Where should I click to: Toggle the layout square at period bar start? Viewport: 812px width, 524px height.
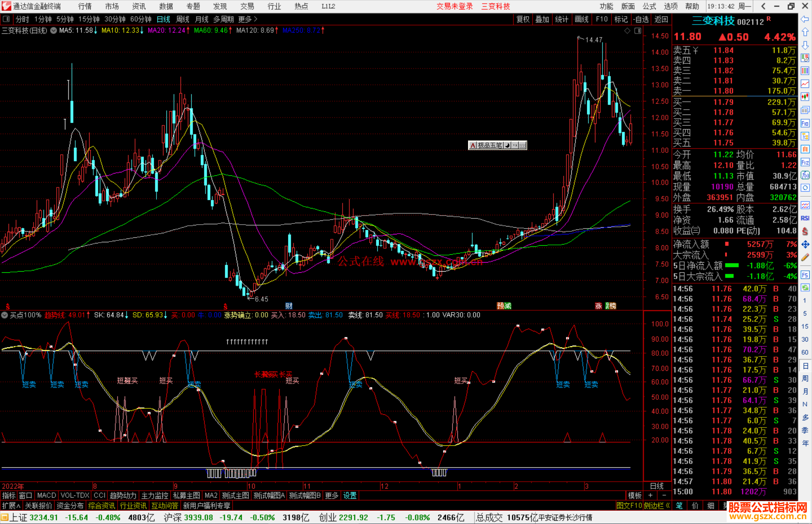point(6,19)
